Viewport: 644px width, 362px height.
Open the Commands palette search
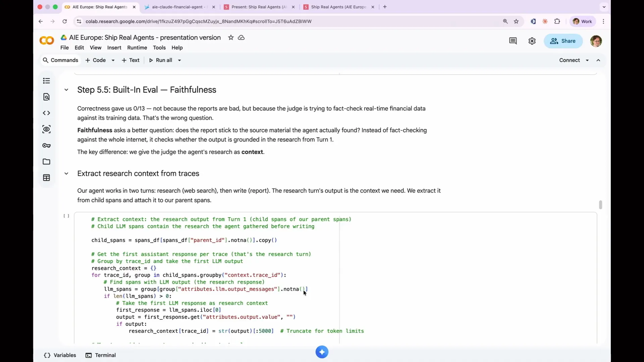(60, 60)
